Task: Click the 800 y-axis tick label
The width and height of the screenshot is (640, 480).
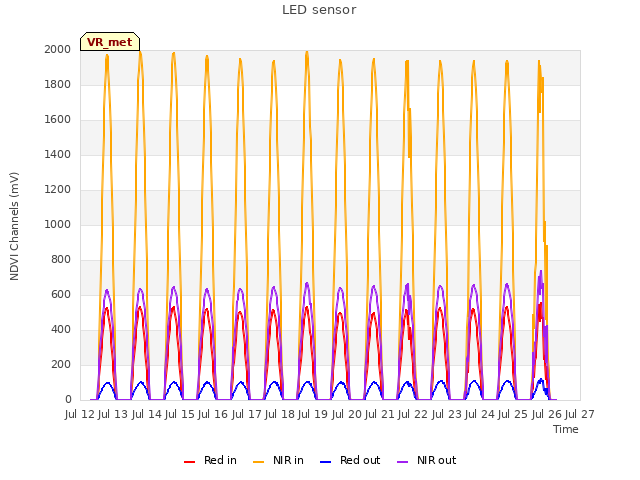Action: click(x=61, y=260)
